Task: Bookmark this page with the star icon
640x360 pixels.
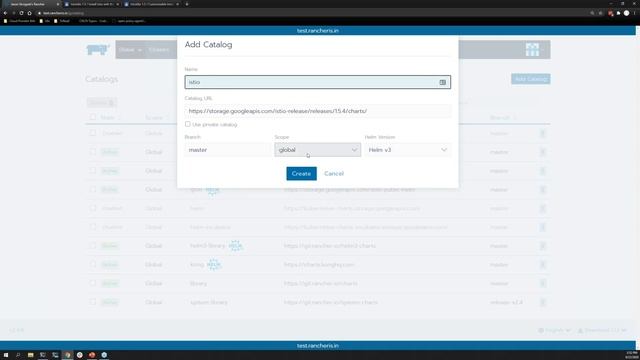Action: 600,13
